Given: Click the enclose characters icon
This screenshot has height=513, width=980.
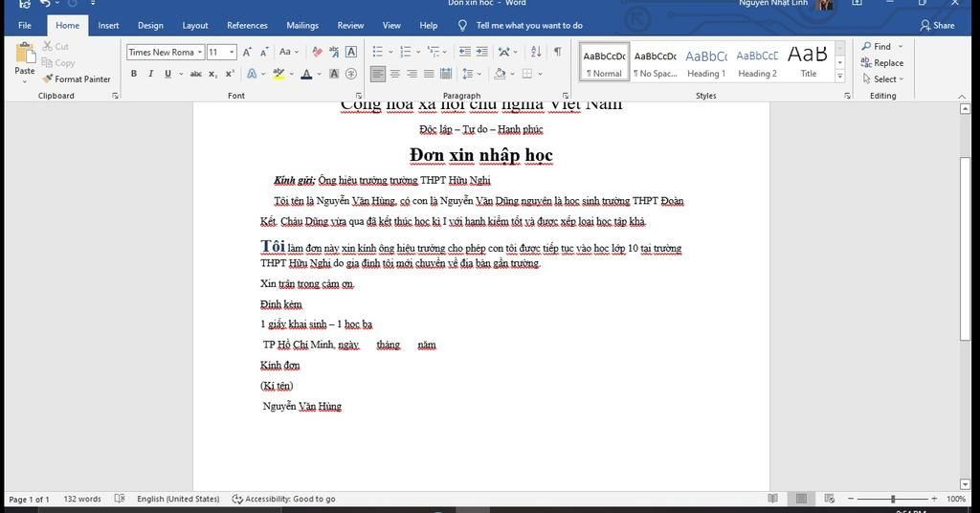Looking at the screenshot, I should pos(351,74).
